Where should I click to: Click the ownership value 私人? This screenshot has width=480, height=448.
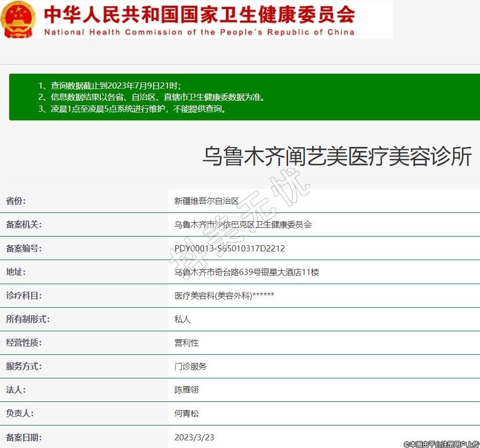[x=182, y=319]
